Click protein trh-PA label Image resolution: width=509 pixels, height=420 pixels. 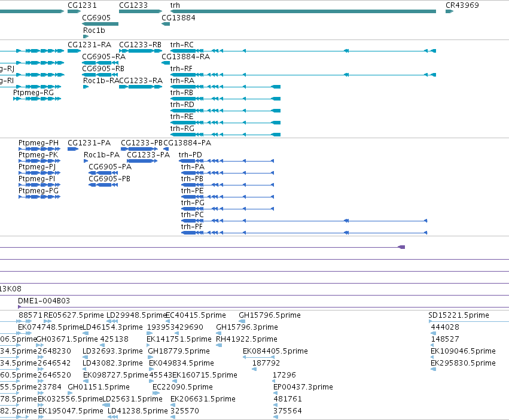click(x=193, y=167)
